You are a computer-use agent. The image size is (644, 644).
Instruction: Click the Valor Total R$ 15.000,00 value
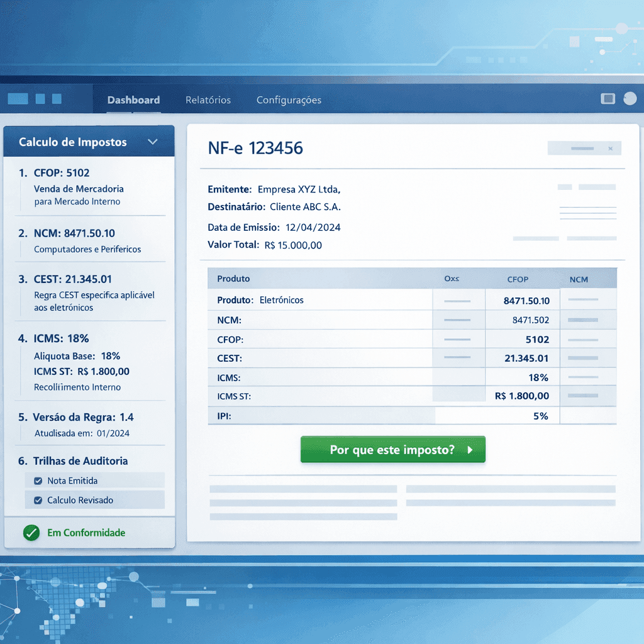pos(293,245)
